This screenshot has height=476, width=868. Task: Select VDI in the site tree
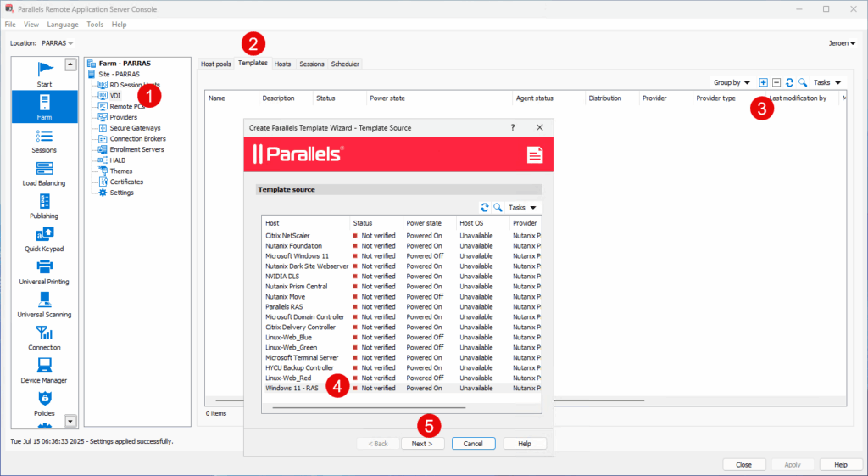(x=115, y=96)
